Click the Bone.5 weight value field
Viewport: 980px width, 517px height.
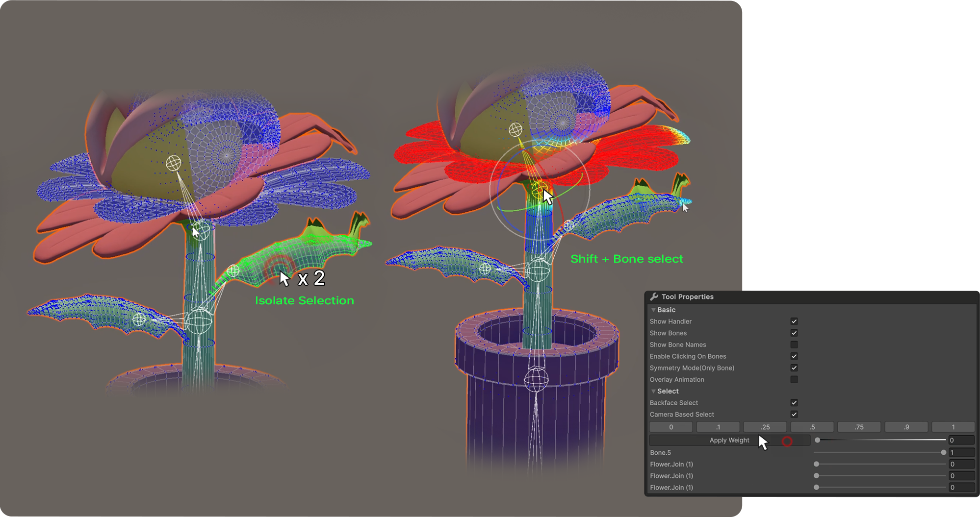pos(961,452)
